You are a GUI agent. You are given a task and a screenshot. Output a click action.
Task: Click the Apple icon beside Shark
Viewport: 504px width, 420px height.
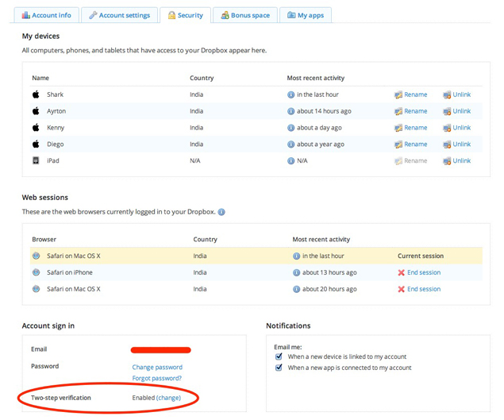tap(36, 94)
